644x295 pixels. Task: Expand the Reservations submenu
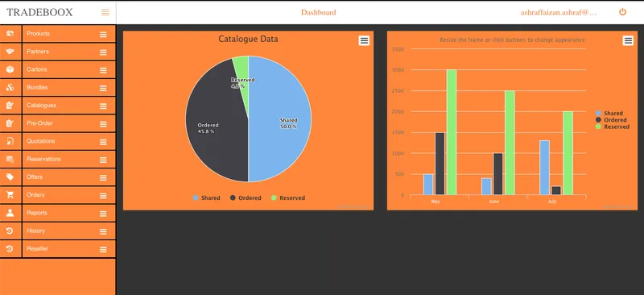(x=103, y=160)
